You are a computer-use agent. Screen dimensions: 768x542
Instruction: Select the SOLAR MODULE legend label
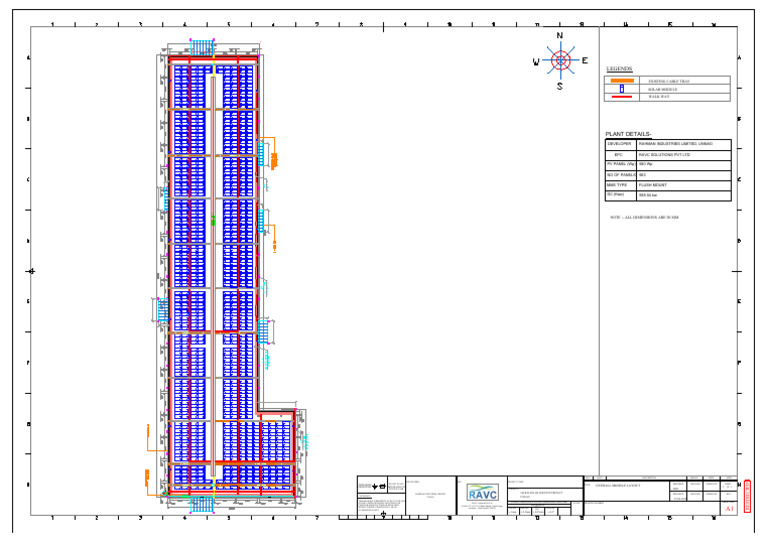662,90
